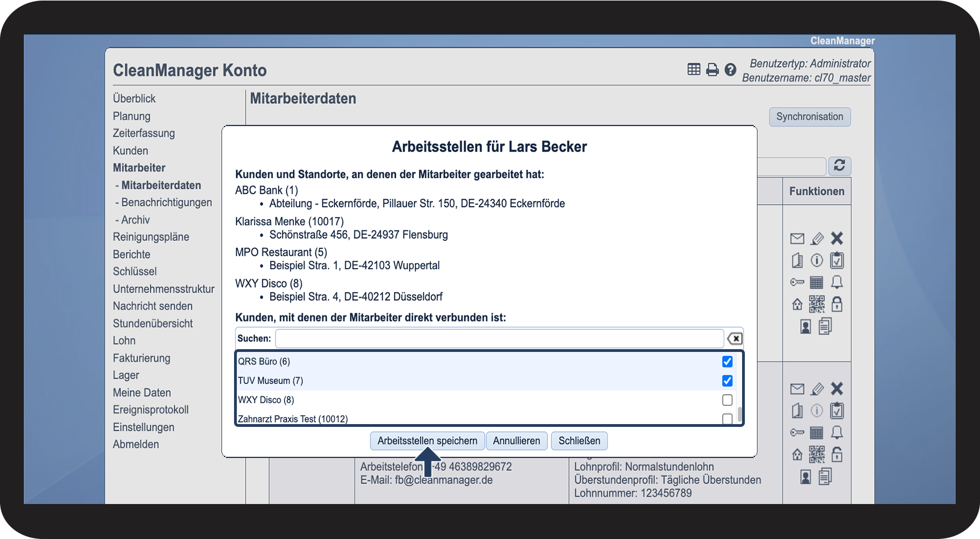Uncheck the QRS Büro (6) checkbox
980x539 pixels.
[727, 361]
